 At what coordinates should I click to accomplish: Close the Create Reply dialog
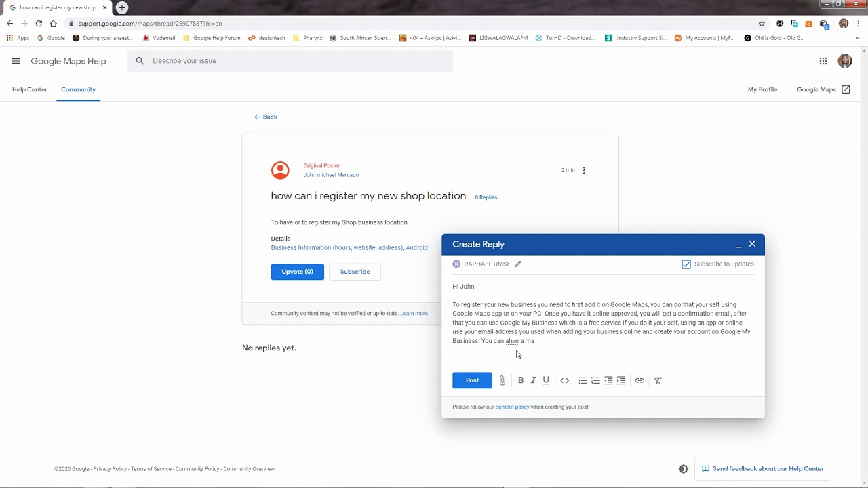(752, 244)
